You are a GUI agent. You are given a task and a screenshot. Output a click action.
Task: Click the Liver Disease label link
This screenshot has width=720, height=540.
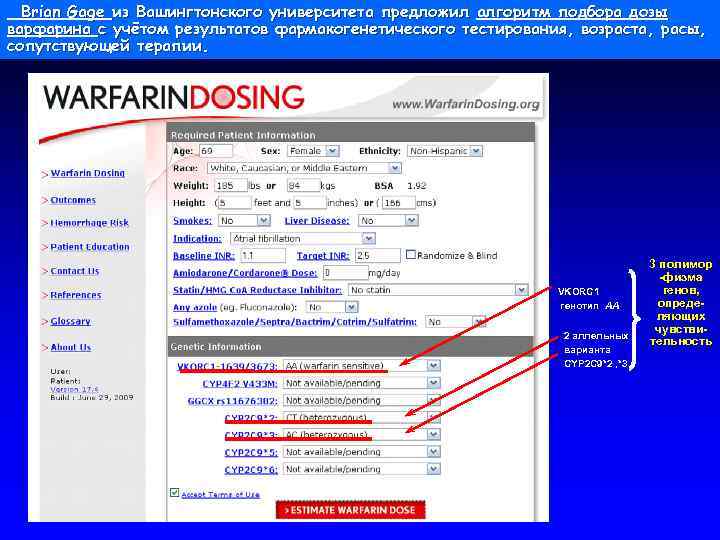317,221
